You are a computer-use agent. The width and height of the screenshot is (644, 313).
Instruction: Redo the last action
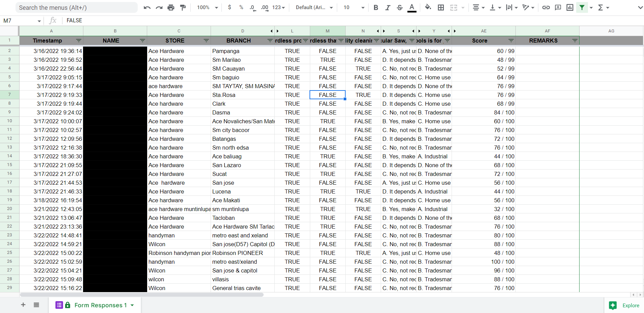coord(159,7)
